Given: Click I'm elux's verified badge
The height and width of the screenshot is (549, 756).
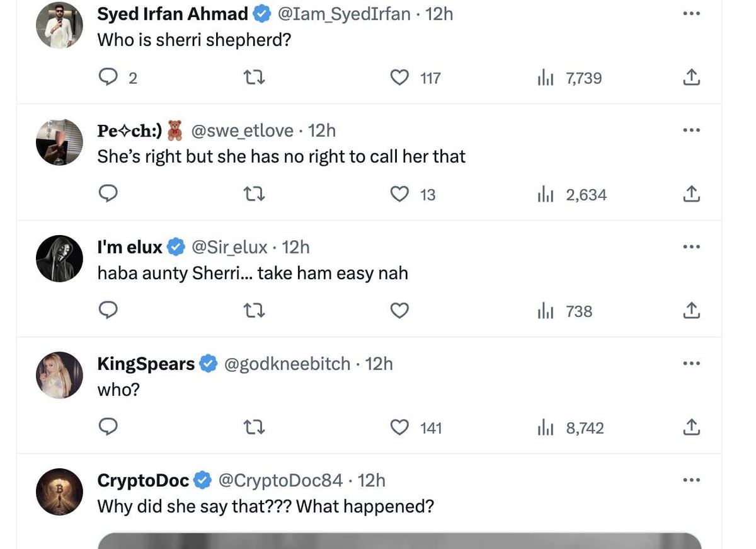Looking at the screenshot, I should (176, 246).
